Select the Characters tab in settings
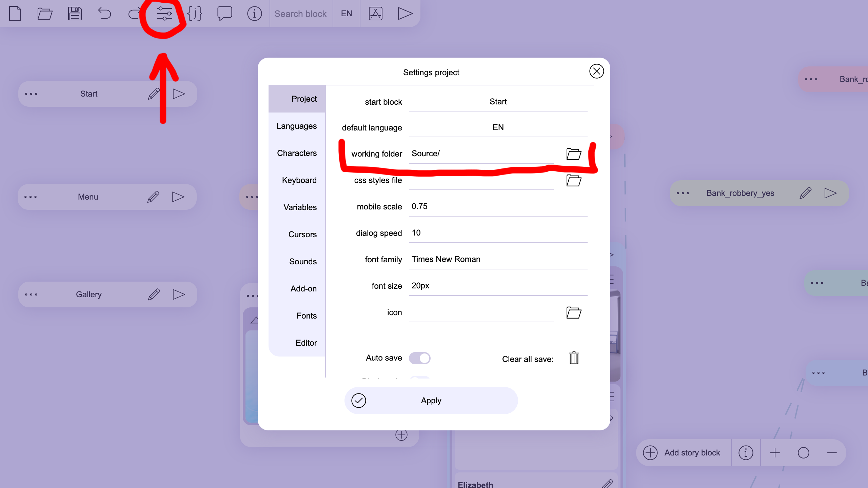The image size is (868, 488). click(x=296, y=152)
